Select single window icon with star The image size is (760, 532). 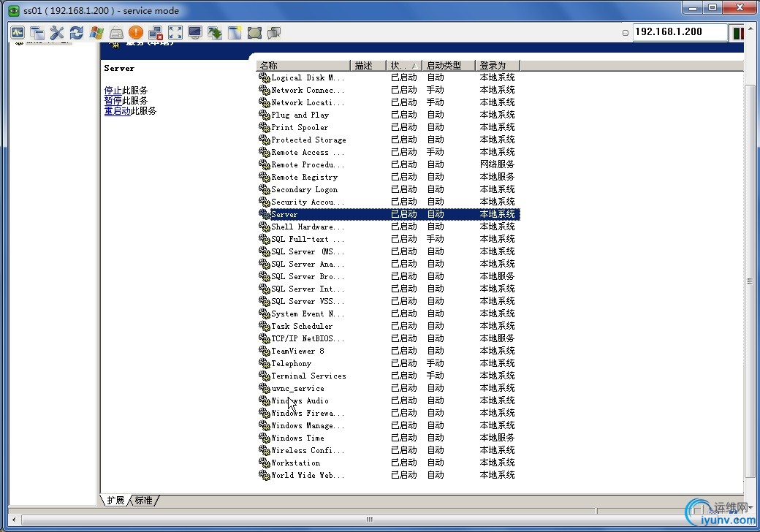pyautogui.click(x=235, y=32)
